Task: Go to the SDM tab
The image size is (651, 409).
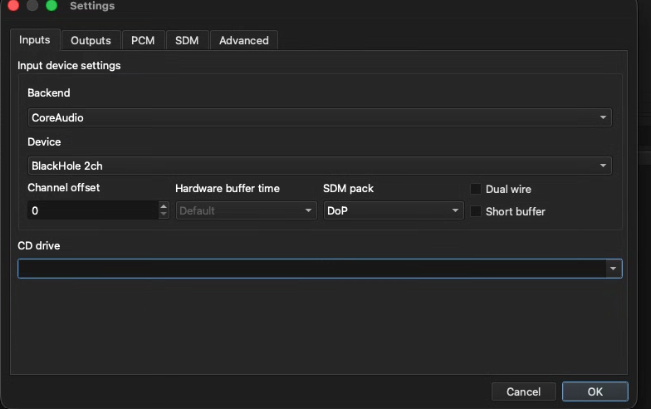Action: pyautogui.click(x=187, y=40)
